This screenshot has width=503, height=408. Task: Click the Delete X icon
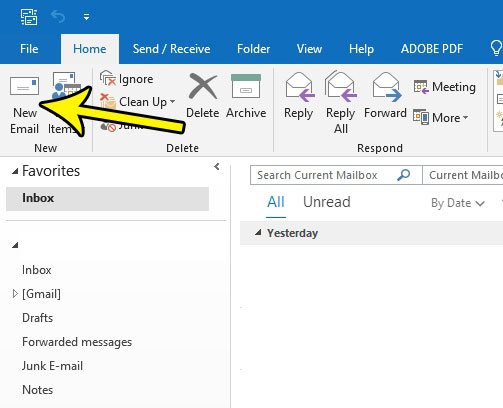(x=203, y=86)
